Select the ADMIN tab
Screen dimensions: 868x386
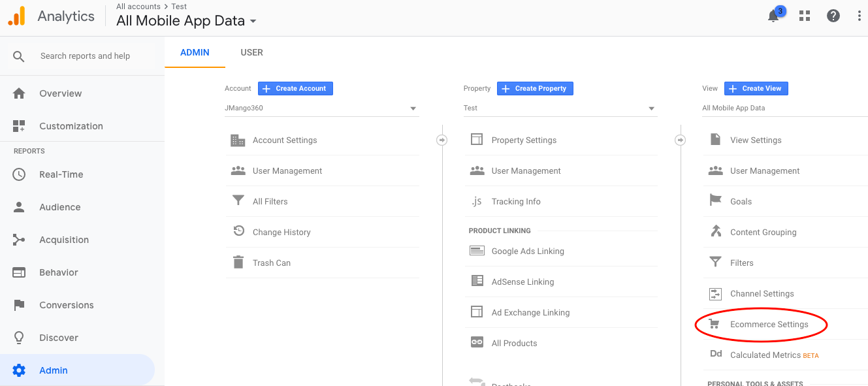tap(195, 52)
